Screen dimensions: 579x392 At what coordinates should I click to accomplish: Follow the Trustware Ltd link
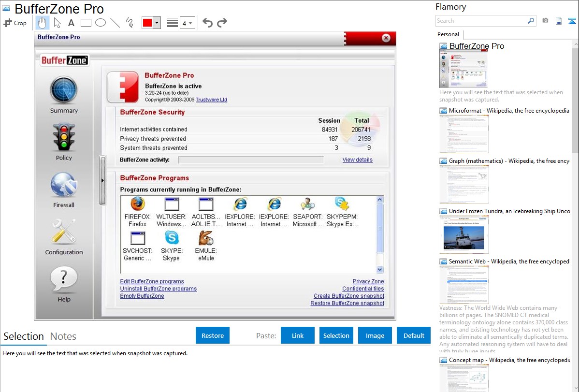point(211,100)
